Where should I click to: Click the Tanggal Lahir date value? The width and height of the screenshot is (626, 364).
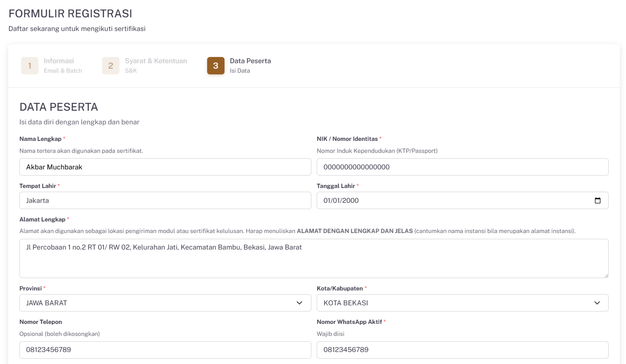[x=341, y=200]
